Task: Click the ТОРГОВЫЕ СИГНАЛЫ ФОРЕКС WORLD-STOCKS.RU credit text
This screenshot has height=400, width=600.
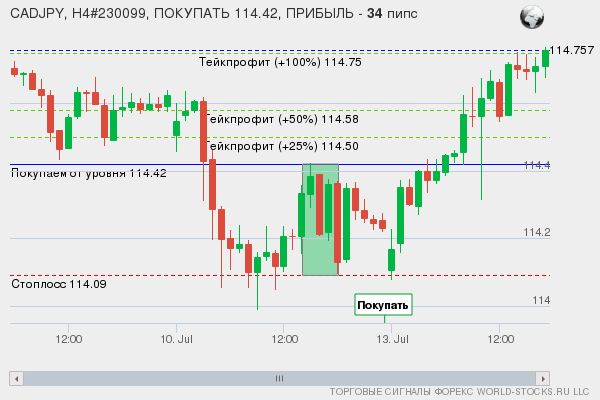Action: point(460,392)
